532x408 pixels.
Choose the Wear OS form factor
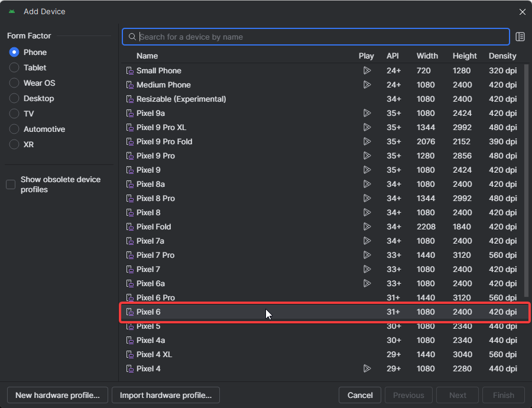tap(14, 83)
